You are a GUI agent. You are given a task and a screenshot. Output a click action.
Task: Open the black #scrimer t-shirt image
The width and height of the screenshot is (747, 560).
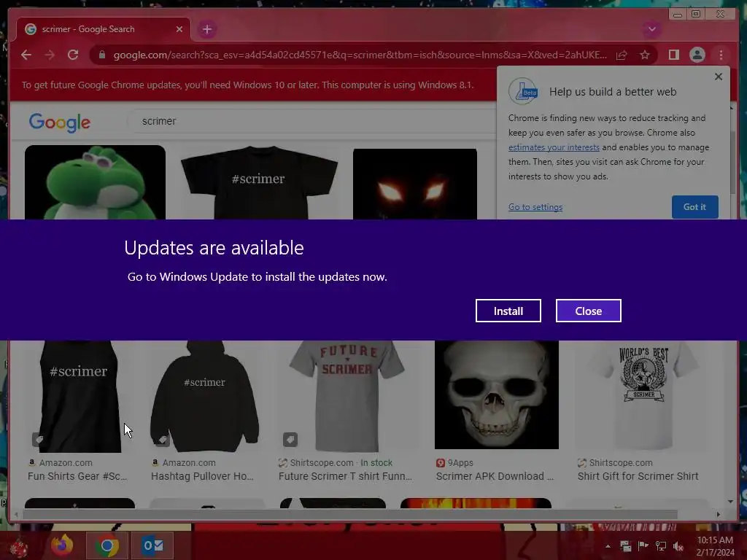pos(259,182)
